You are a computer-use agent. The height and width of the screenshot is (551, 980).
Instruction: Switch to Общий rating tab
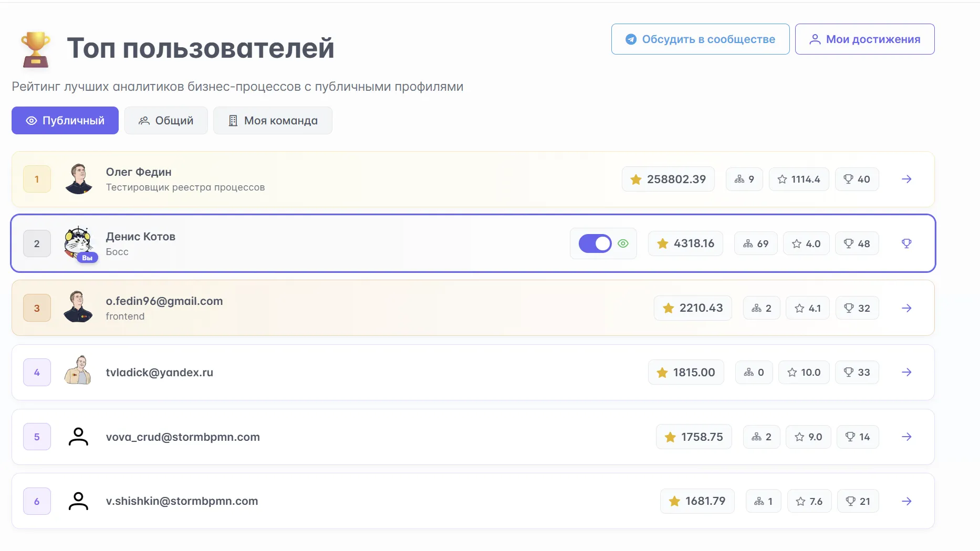point(166,121)
